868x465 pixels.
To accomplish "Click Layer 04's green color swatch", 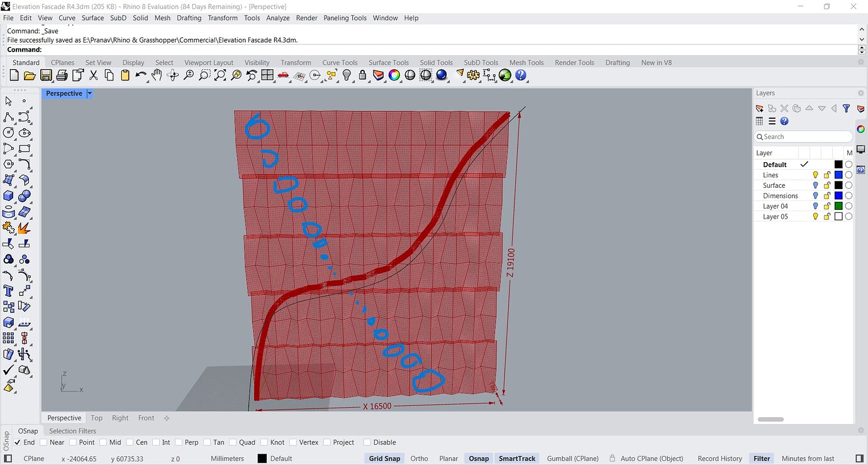I will 838,206.
